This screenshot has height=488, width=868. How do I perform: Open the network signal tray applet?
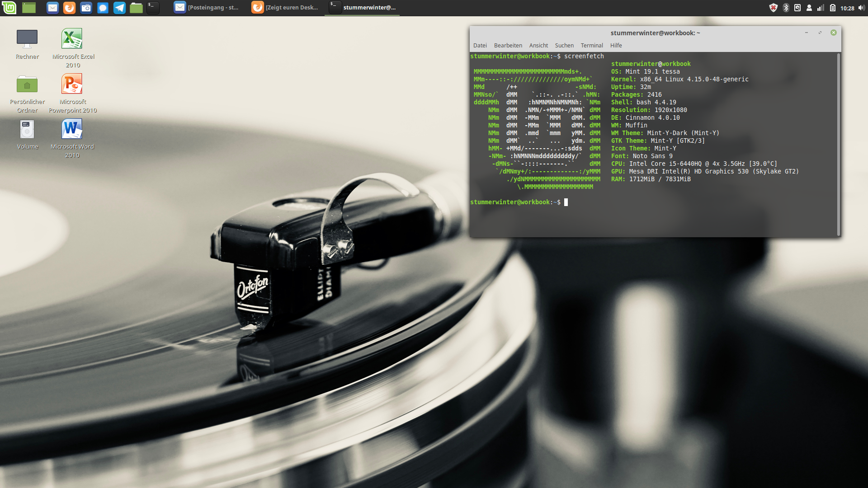coord(821,8)
